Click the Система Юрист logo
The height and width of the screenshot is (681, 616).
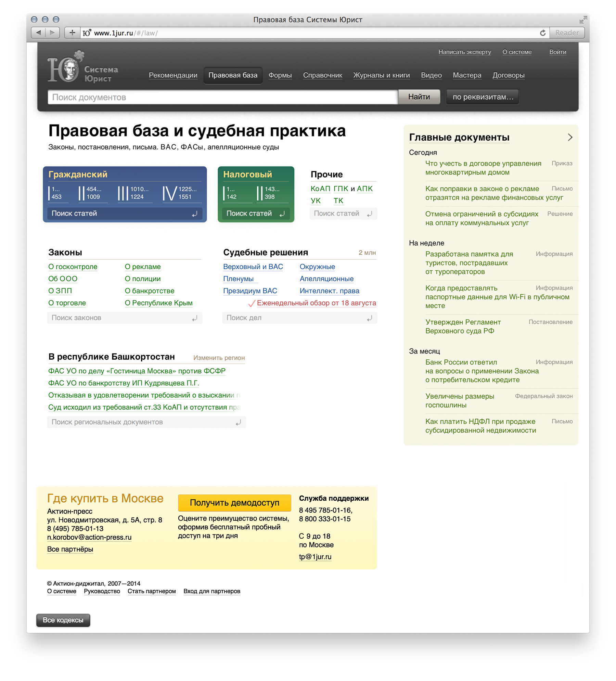pos(82,68)
